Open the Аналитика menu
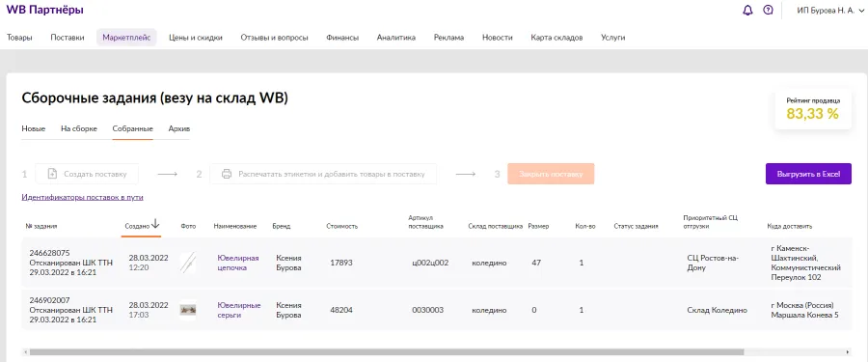 click(396, 38)
